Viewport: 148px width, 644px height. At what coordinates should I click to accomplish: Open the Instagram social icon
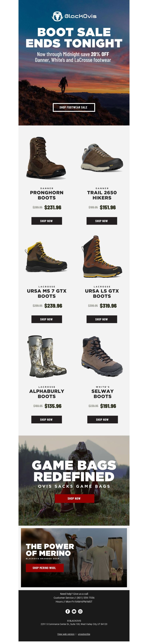click(x=80, y=611)
